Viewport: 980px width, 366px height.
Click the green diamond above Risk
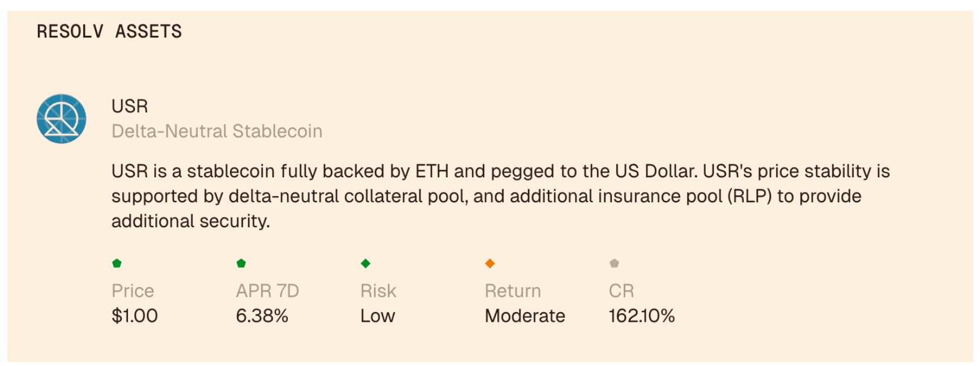click(365, 263)
